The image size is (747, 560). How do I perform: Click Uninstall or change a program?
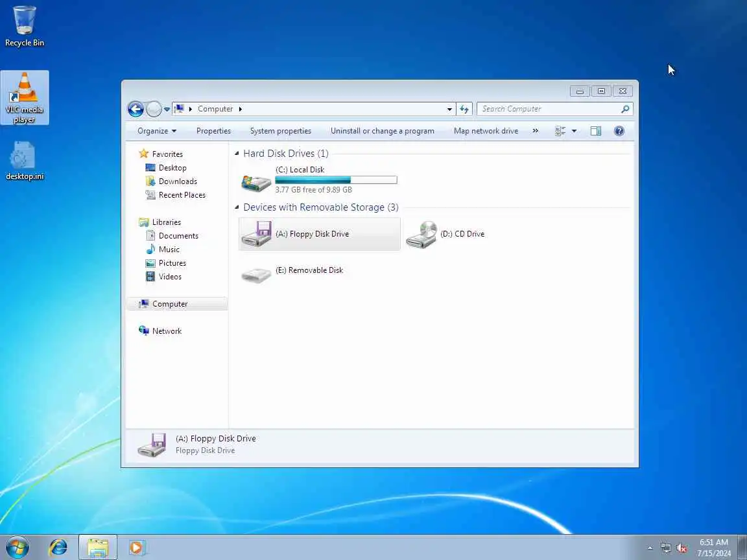coord(383,131)
